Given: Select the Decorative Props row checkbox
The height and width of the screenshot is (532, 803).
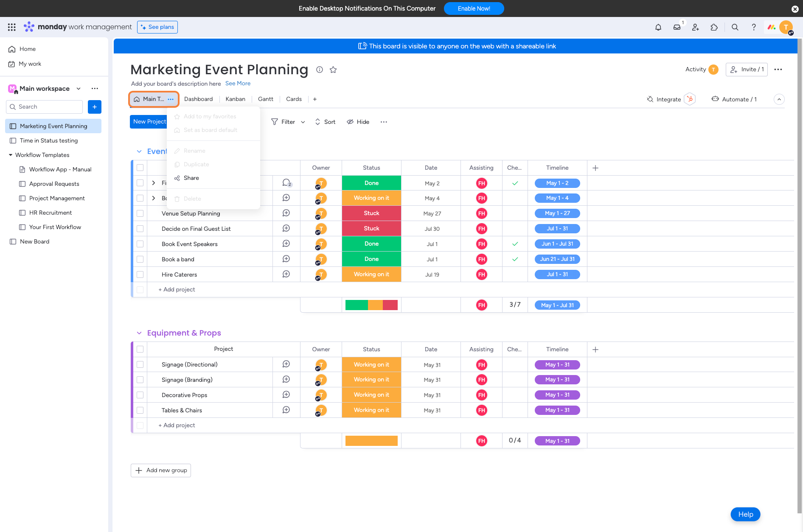Looking at the screenshot, I should [140, 395].
